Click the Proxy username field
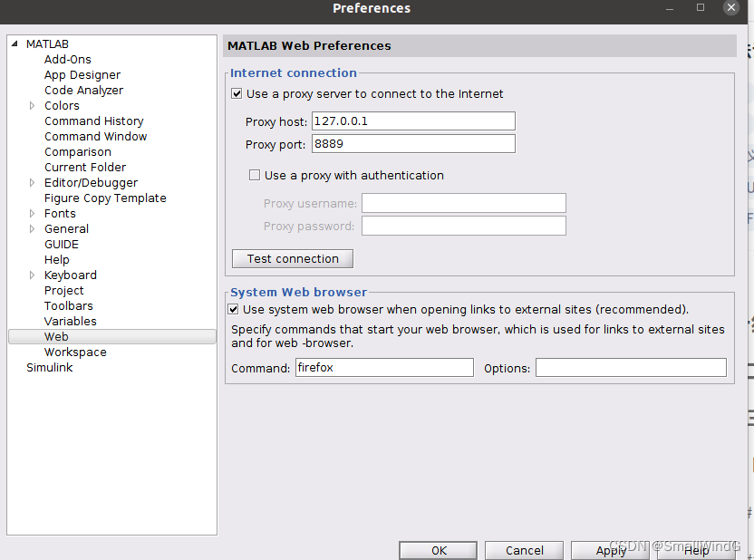This screenshot has height=560, width=754. coord(464,203)
